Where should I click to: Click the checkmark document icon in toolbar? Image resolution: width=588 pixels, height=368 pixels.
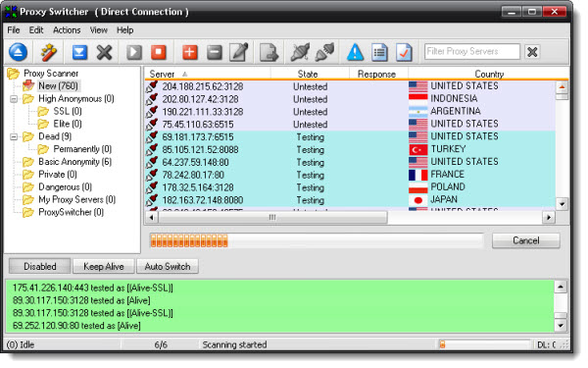click(404, 52)
